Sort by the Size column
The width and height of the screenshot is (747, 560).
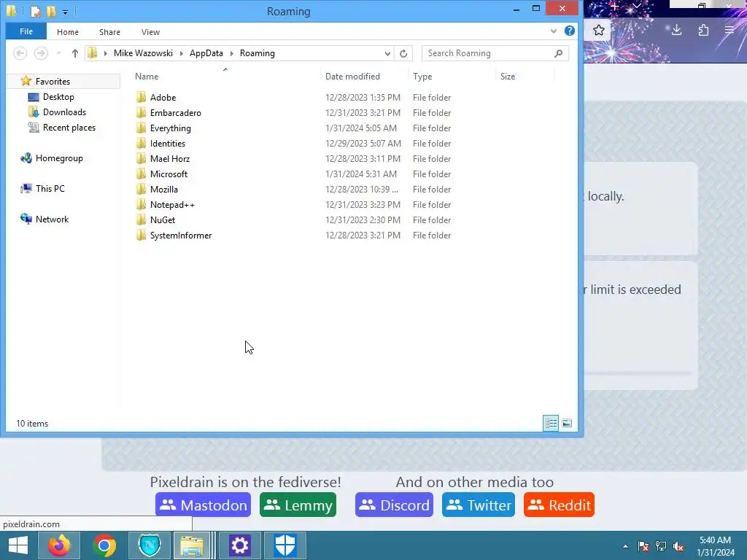(508, 76)
